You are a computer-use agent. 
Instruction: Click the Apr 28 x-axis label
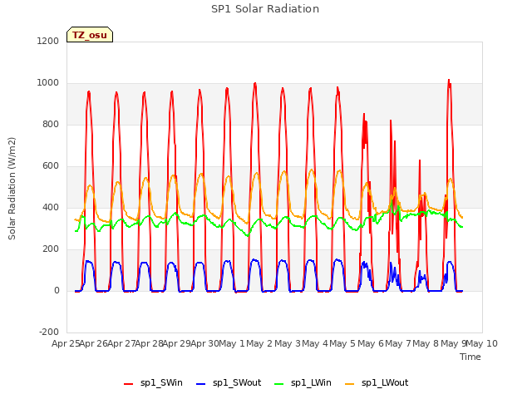149,343
